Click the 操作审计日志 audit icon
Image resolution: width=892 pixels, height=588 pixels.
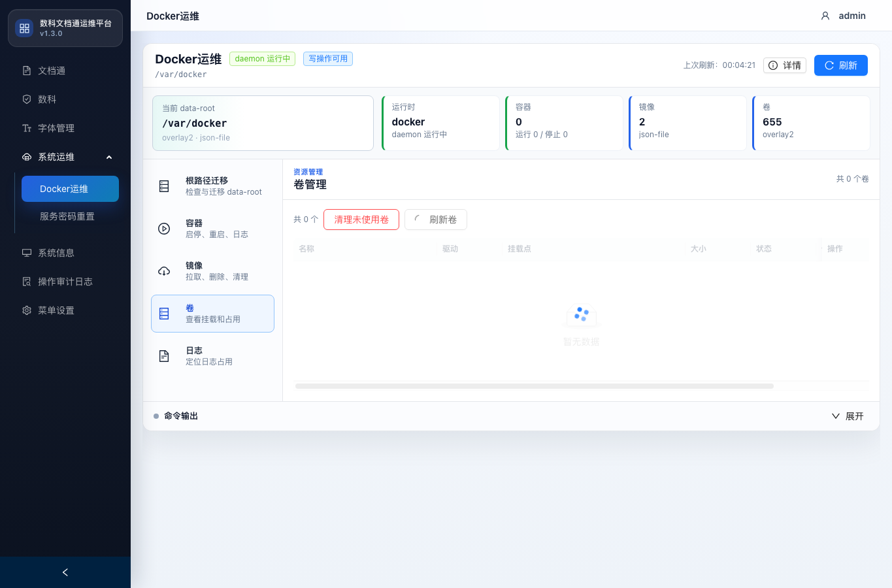tap(27, 282)
